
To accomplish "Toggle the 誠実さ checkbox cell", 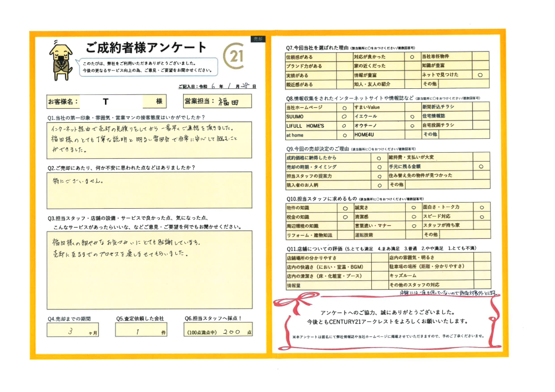I will coord(413,207).
